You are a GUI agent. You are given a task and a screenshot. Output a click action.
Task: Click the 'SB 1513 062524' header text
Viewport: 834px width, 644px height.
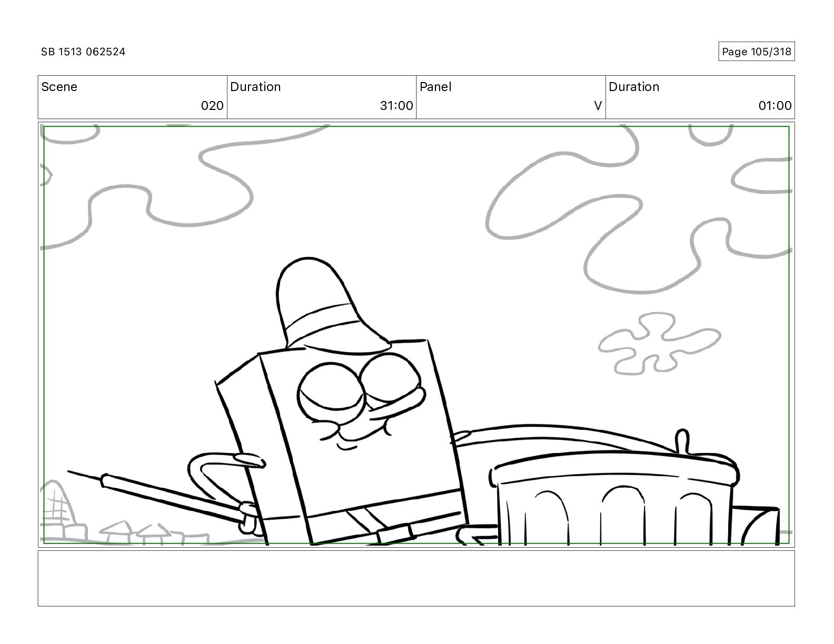click(83, 52)
